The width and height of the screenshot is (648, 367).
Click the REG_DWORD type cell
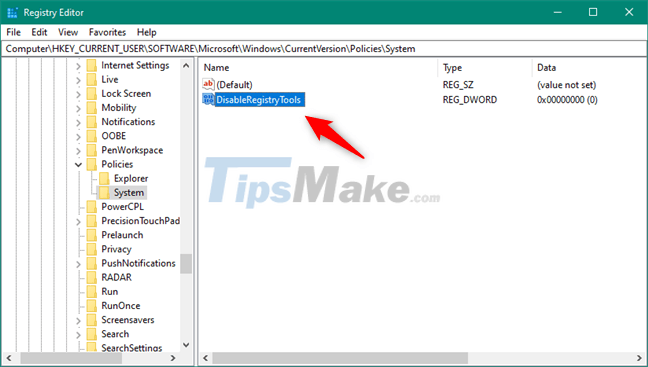(470, 100)
